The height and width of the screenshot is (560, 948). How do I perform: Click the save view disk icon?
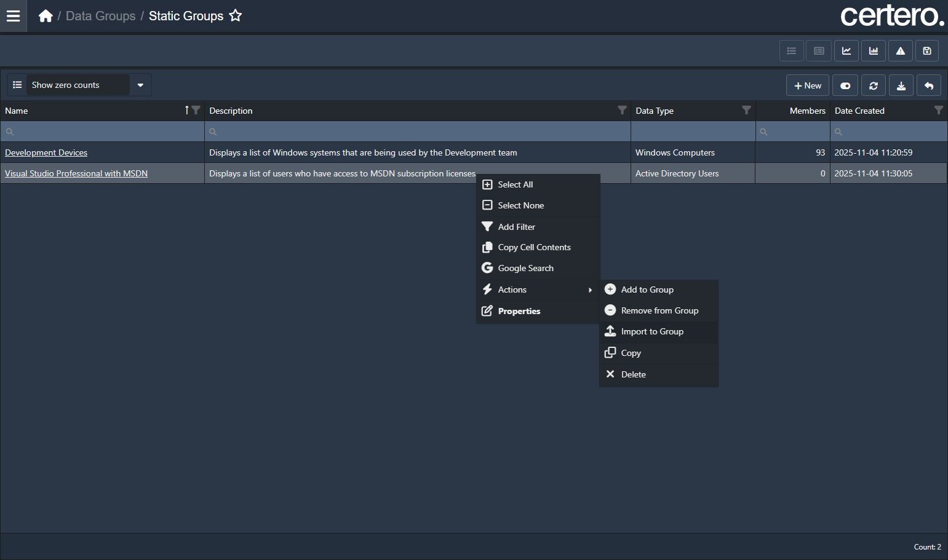click(927, 51)
